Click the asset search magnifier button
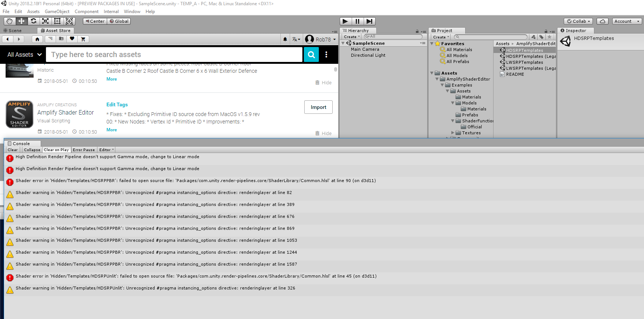Image resolution: width=644 pixels, height=319 pixels. tap(311, 54)
